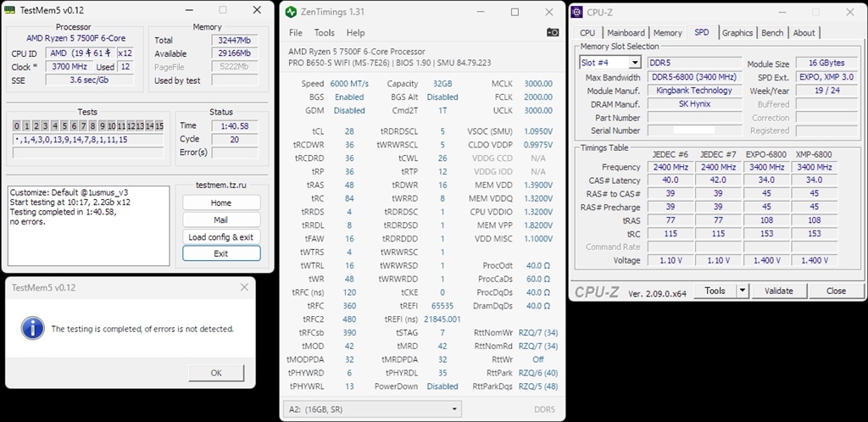Close the TestMem5 message dialog

(244, 287)
